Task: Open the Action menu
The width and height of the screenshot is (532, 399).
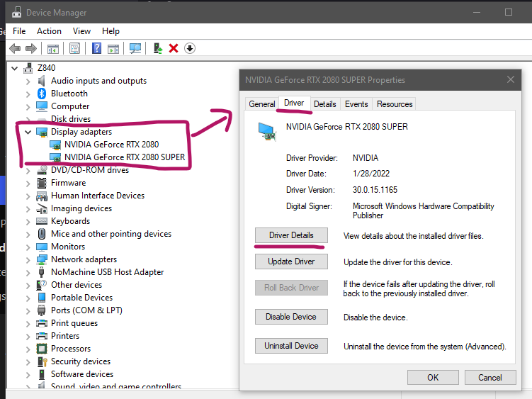Action: click(x=49, y=31)
